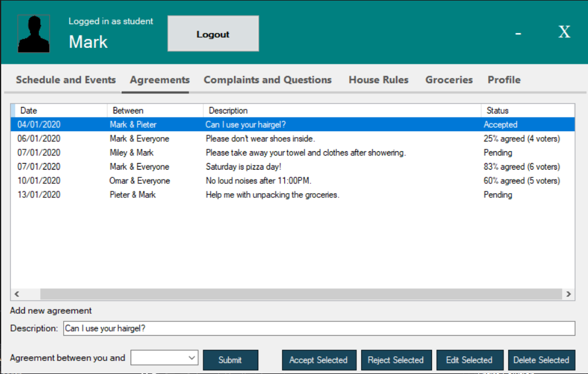Click the Edit Selected button
Screen dimensions: 588x374
click(469, 360)
